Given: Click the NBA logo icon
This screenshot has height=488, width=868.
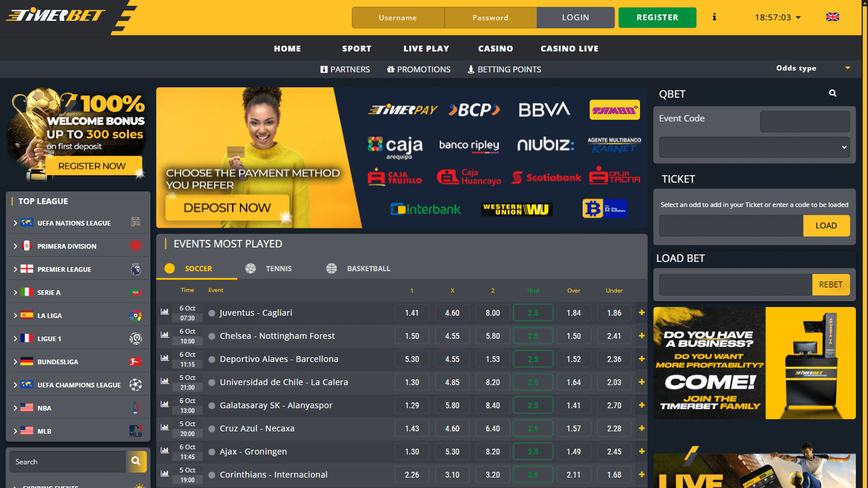Looking at the screenshot, I should coord(135,408).
